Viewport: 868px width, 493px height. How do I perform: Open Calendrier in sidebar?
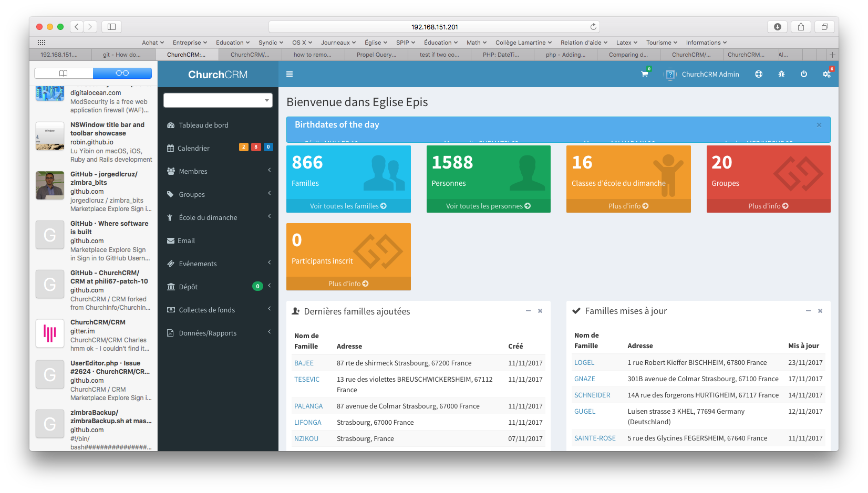coord(218,148)
